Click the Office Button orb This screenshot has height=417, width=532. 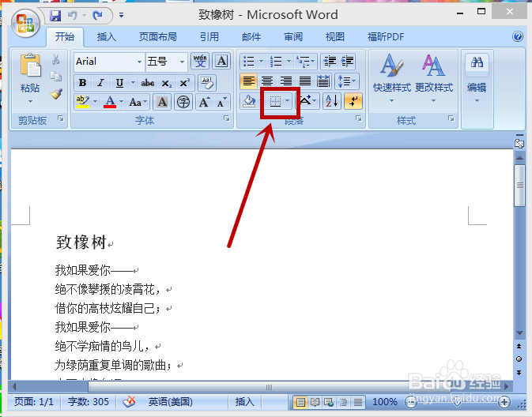25,23
